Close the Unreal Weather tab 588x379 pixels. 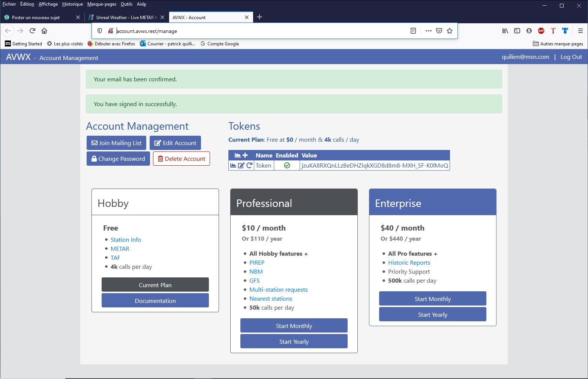pos(162,17)
